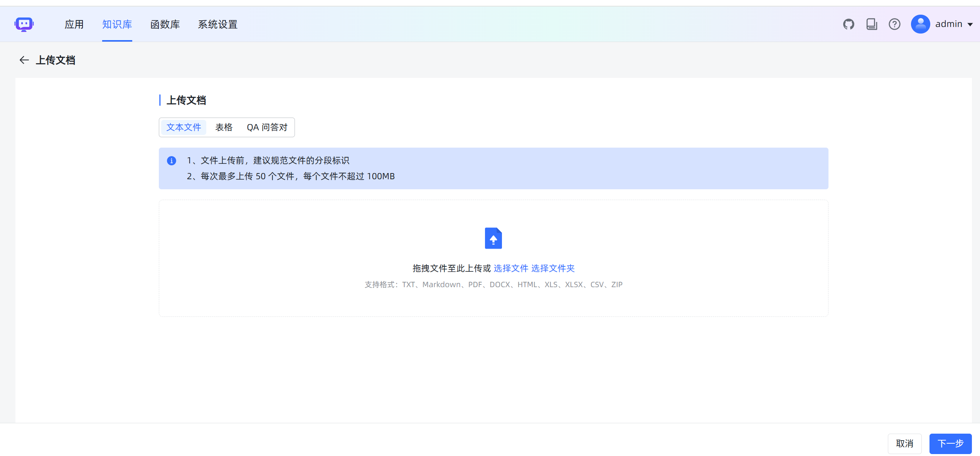Click the 选择文件夹 link

click(x=553, y=268)
